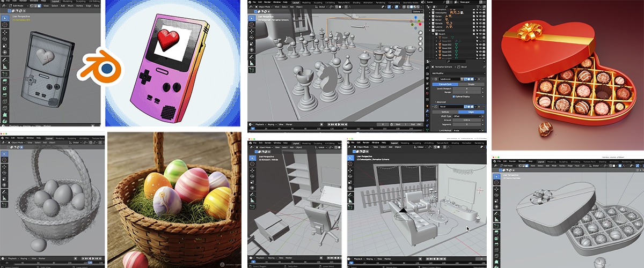Screen dimensions: 644x268
Task: Click the play button in living room timeline
Action: pos(438,259)
